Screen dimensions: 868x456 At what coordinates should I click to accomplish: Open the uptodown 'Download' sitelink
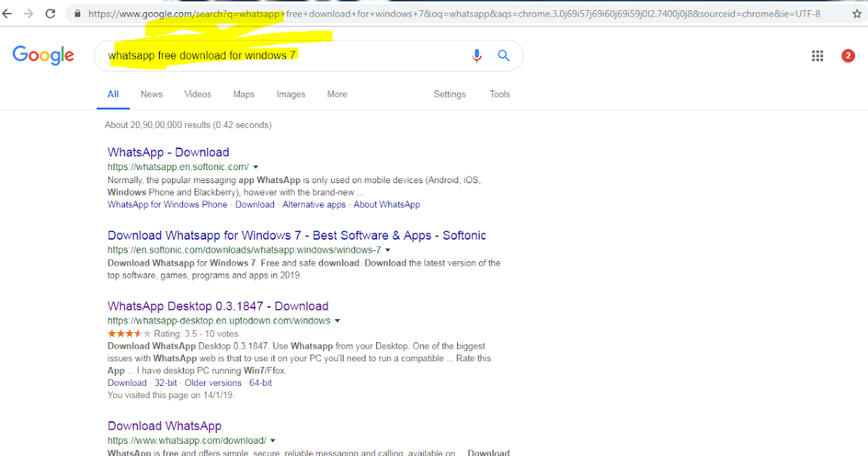coord(127,383)
